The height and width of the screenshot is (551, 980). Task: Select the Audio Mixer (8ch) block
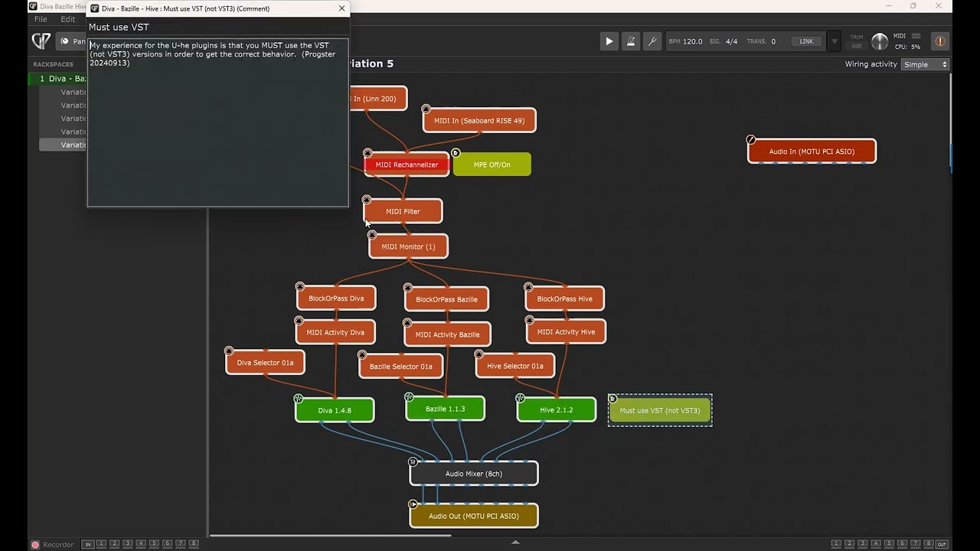click(x=474, y=474)
